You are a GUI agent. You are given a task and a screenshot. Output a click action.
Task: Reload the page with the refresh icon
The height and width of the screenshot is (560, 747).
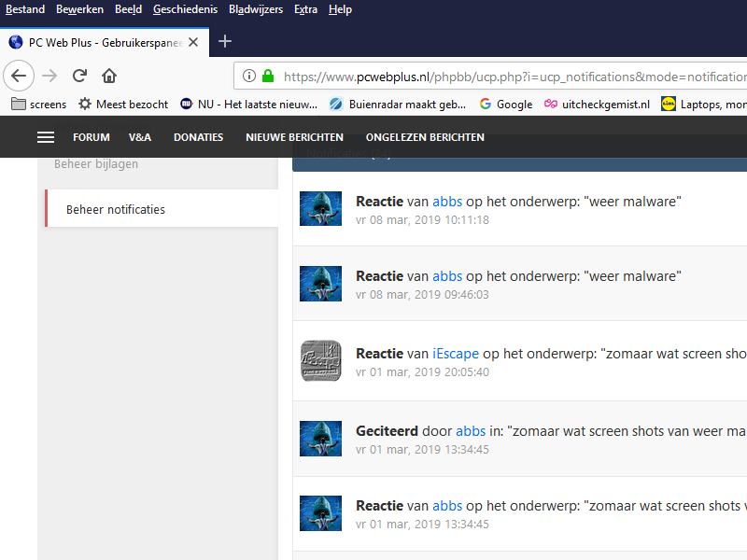[x=79, y=76]
